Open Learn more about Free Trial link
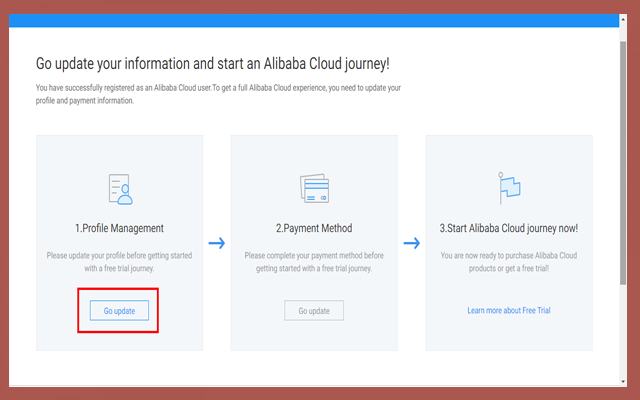The height and width of the screenshot is (400, 640). [x=509, y=311]
